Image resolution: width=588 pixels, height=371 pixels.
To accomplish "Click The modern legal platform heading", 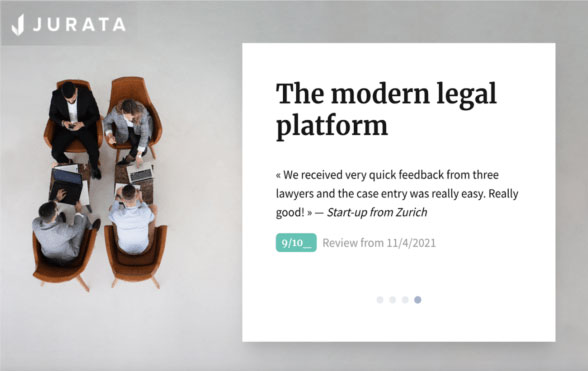I will click(386, 110).
